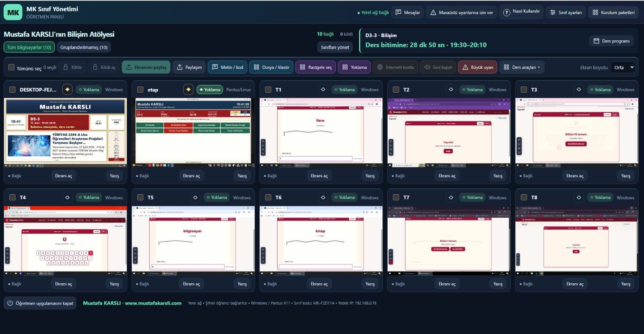The width and height of the screenshot is (644, 334).
Task: Tick the checkbox on the T3 card
Action: 524,89
